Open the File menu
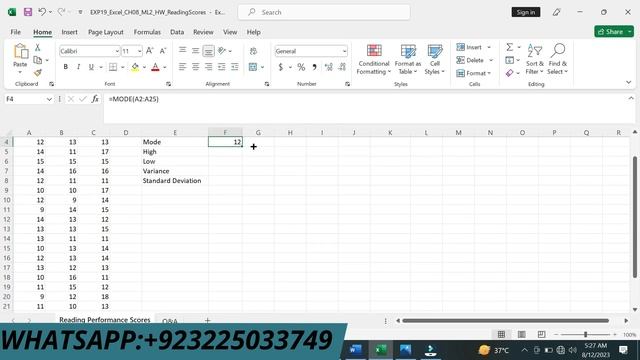 tap(16, 32)
